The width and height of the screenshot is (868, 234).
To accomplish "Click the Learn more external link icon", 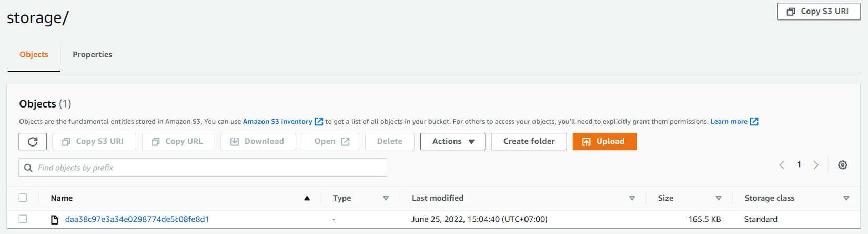I will pos(754,122).
